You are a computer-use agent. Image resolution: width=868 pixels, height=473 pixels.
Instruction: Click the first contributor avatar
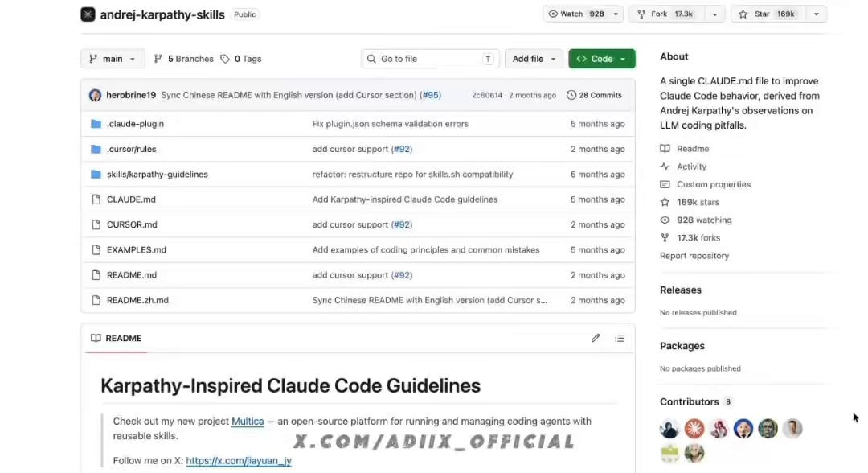pos(669,428)
